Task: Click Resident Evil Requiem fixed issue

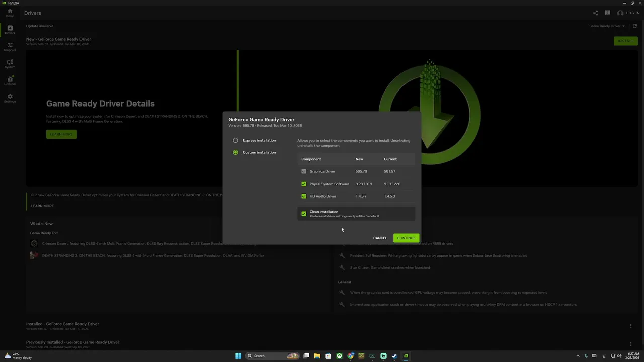Action: [439, 255]
